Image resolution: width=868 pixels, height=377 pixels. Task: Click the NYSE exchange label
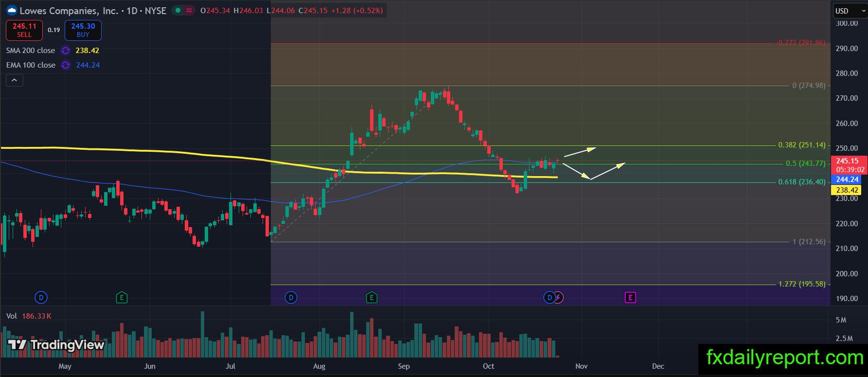point(156,10)
